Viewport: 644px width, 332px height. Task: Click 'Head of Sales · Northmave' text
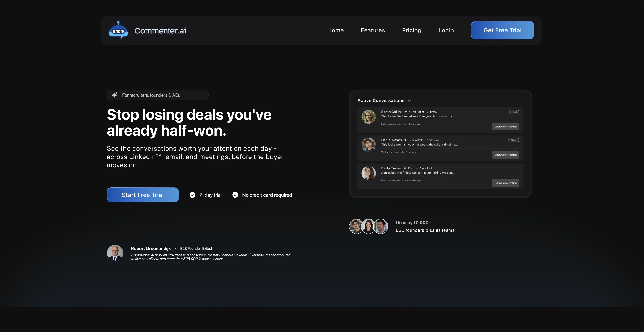tap(424, 140)
